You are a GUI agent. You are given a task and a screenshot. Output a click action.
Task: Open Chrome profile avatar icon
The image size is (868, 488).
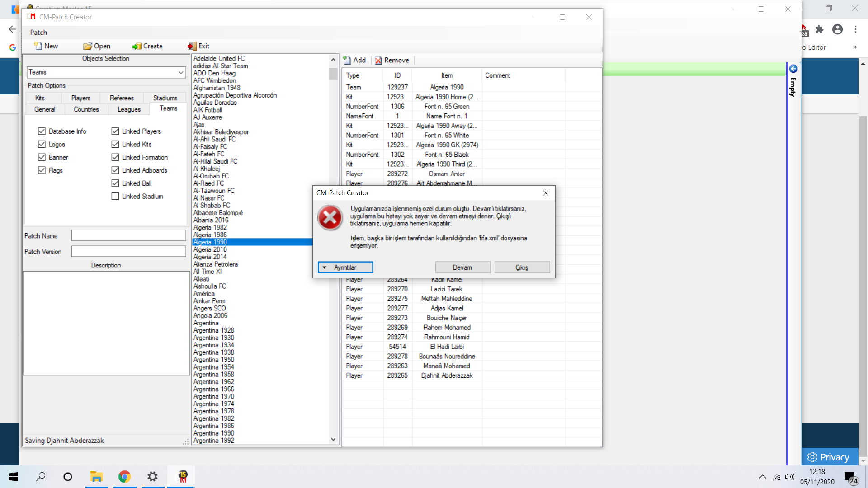click(x=837, y=29)
